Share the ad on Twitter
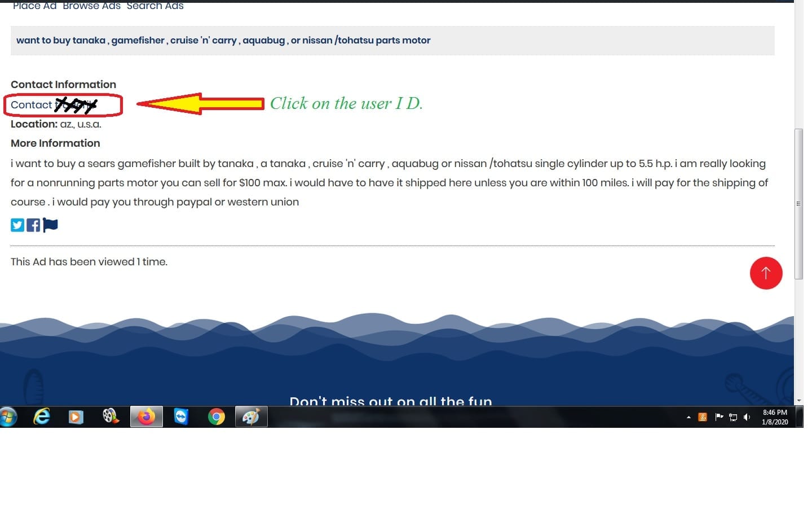The image size is (812, 517). click(x=17, y=225)
